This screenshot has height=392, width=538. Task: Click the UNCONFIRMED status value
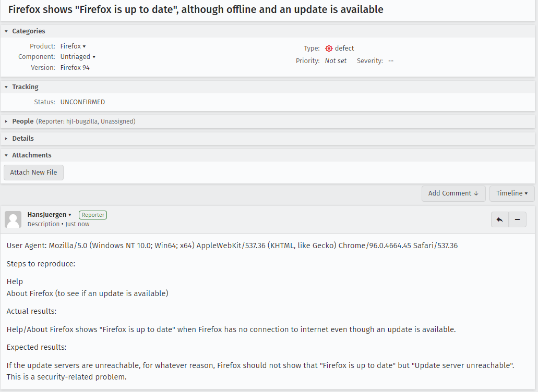pyautogui.click(x=82, y=102)
